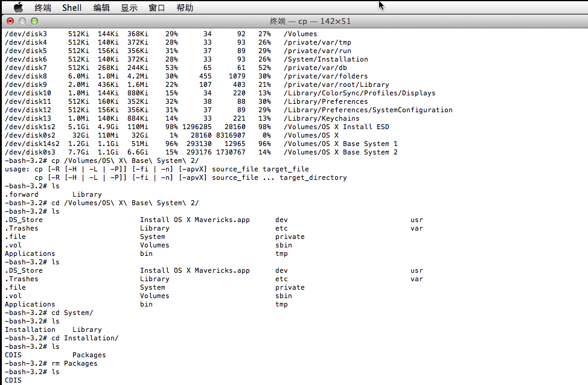The image size is (588, 385).
Task: Click the /System/Installation mount path
Action: click(326, 59)
